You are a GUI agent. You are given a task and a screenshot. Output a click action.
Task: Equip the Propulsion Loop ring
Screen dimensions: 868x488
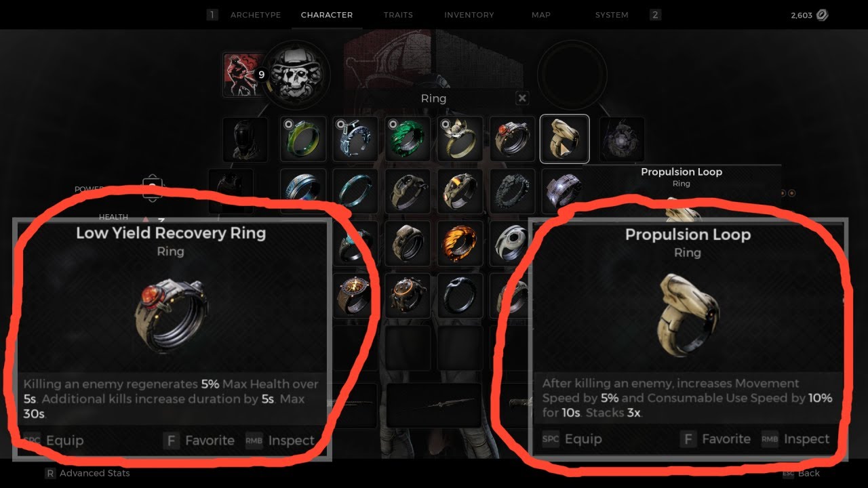[572, 439]
